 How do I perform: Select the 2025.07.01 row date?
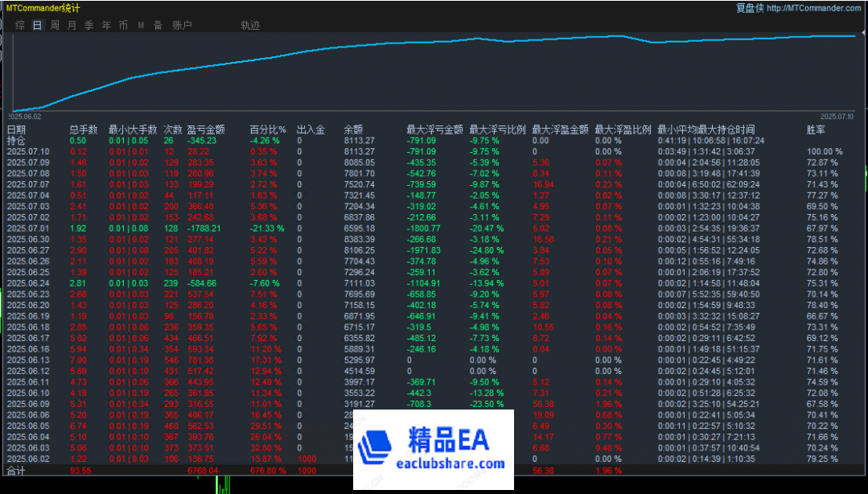coord(28,228)
